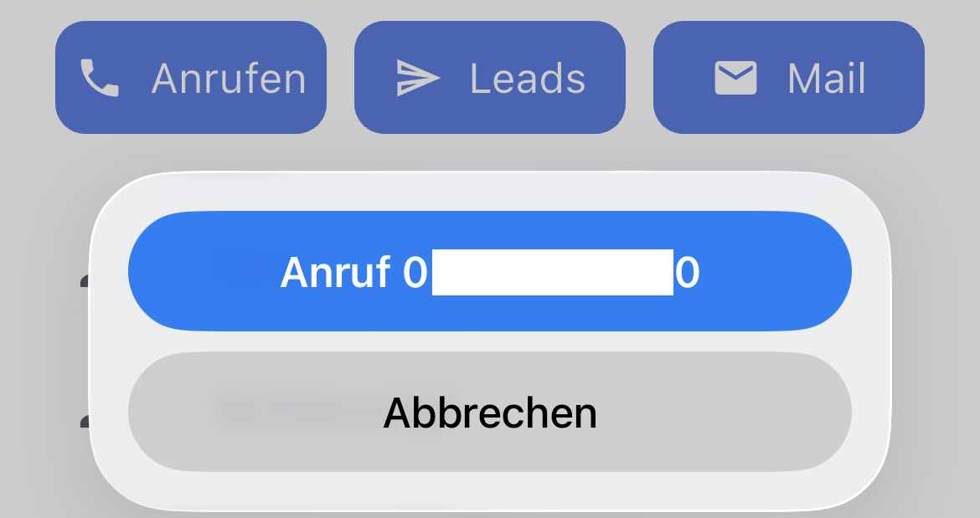Select the Mail button
This screenshot has width=980, height=518.
click(788, 78)
